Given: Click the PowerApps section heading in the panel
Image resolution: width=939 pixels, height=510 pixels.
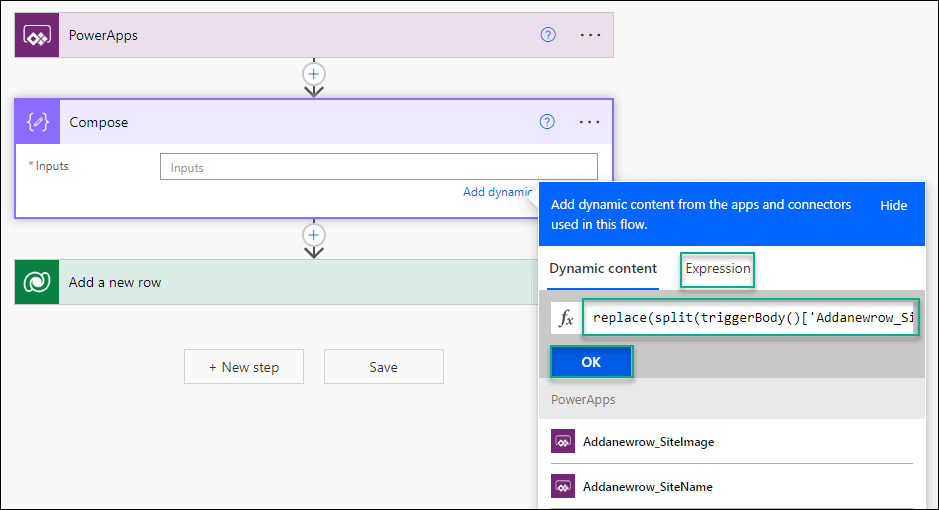Looking at the screenshot, I should 583,399.
